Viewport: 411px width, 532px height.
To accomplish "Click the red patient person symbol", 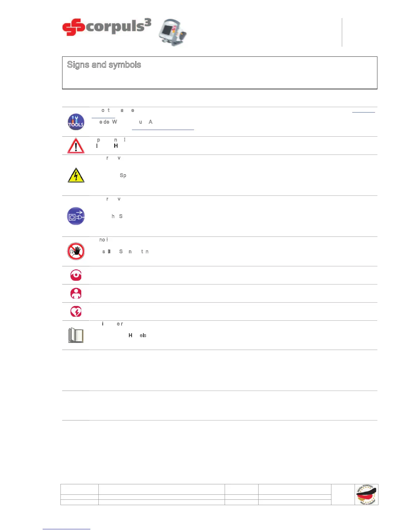I will (x=76, y=294).
